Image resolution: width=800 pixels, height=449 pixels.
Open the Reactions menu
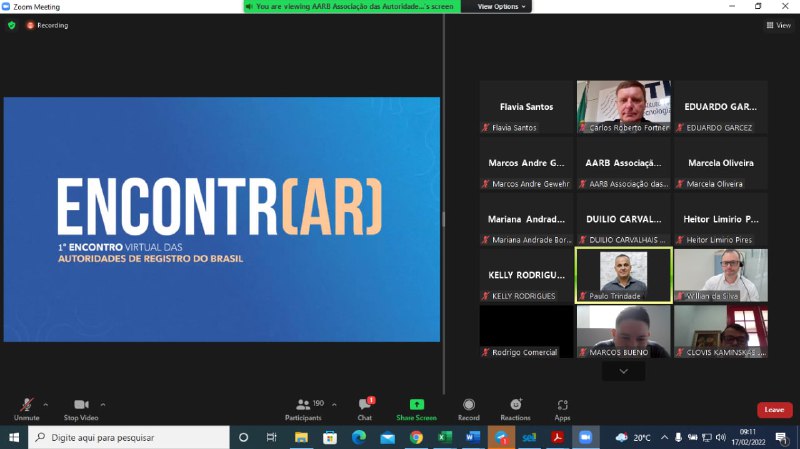click(515, 405)
